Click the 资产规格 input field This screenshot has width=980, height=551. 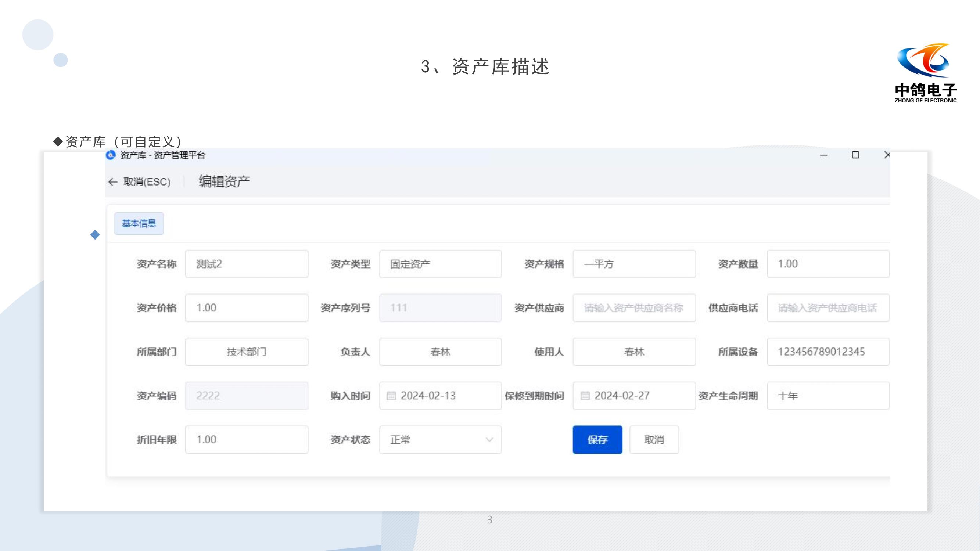tap(635, 264)
